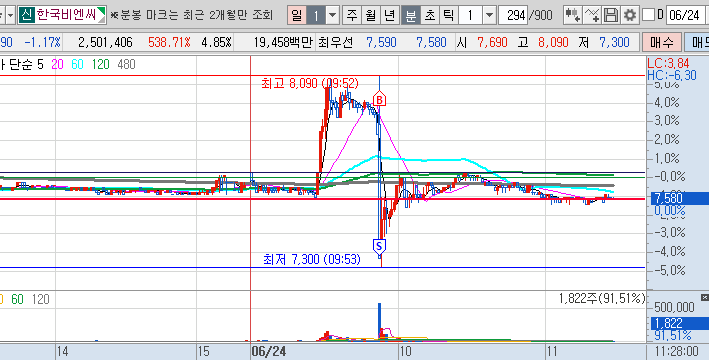The height and width of the screenshot is (360, 709).
Task: Click the blue S sell marker on chart
Action: tap(379, 246)
